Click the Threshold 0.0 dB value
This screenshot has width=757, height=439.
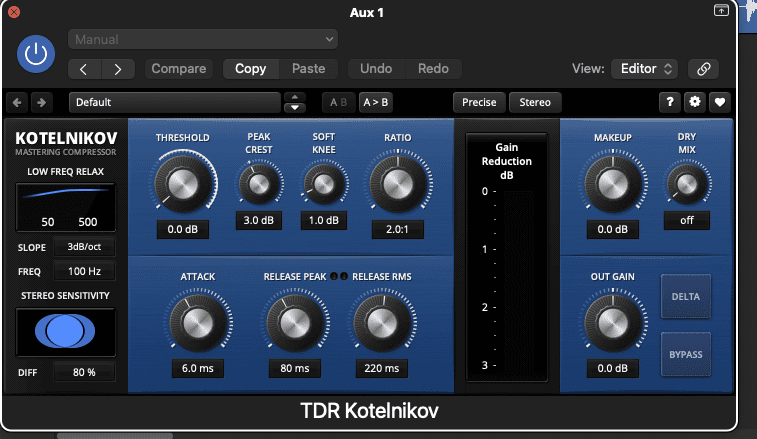tap(182, 229)
